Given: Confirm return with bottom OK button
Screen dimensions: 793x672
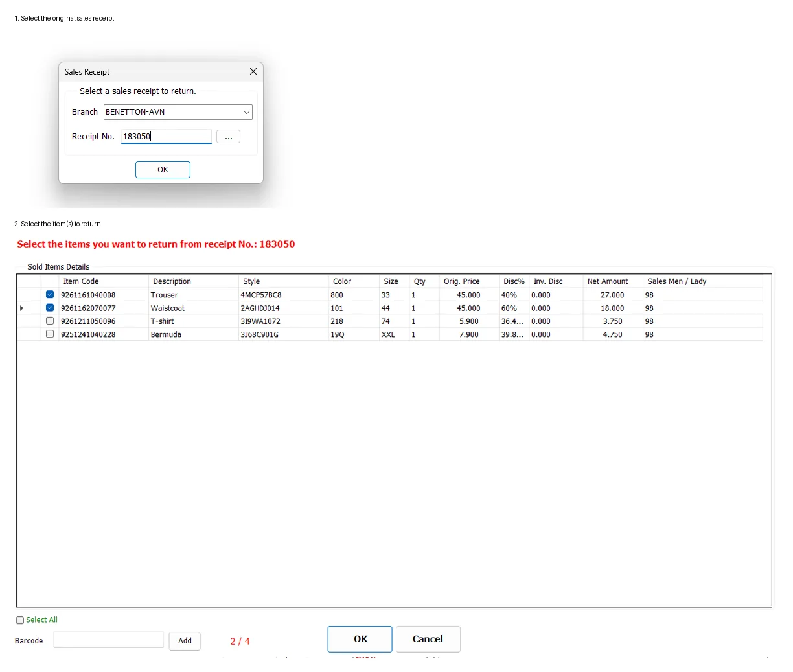Looking at the screenshot, I should (360, 639).
